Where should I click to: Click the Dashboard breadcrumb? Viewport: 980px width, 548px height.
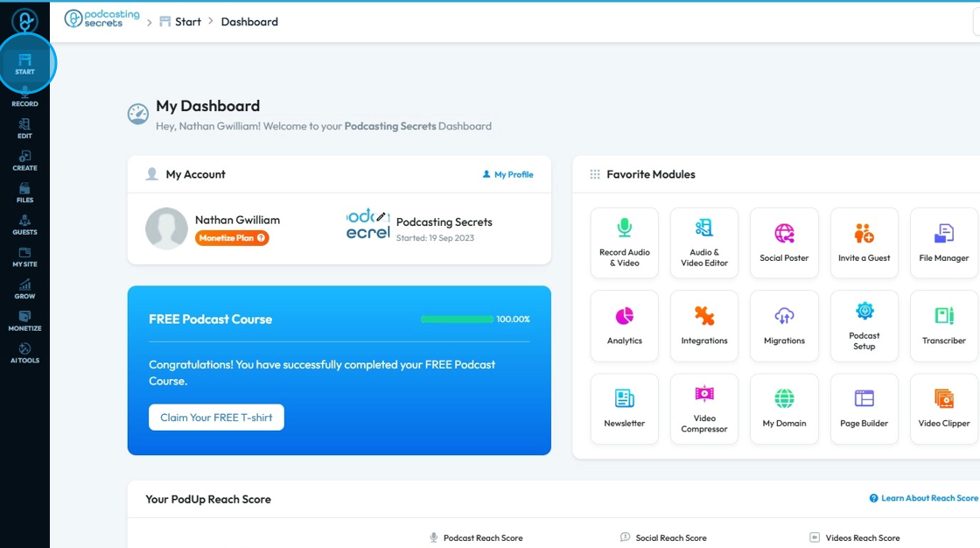click(249, 22)
